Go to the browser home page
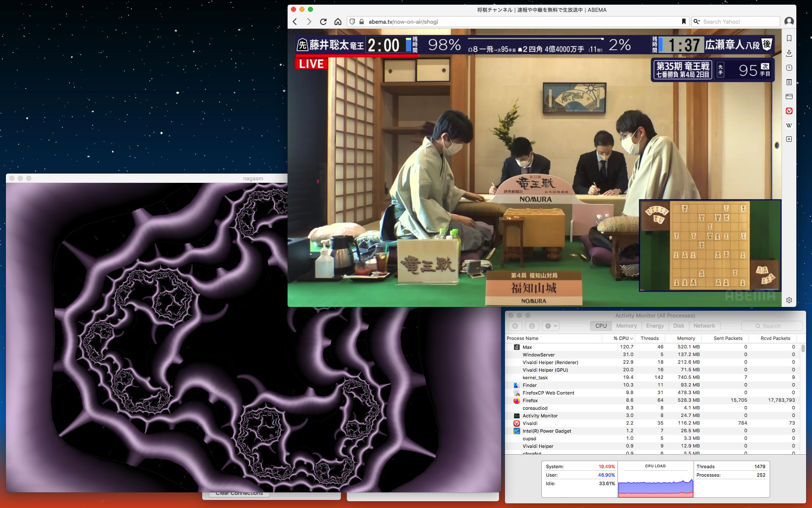This screenshot has width=812, height=508. tap(337, 22)
